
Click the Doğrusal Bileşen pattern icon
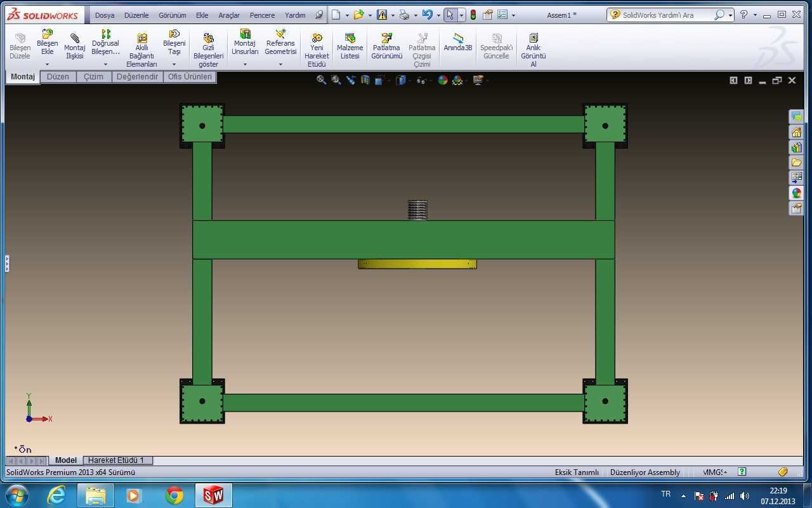[x=105, y=34]
